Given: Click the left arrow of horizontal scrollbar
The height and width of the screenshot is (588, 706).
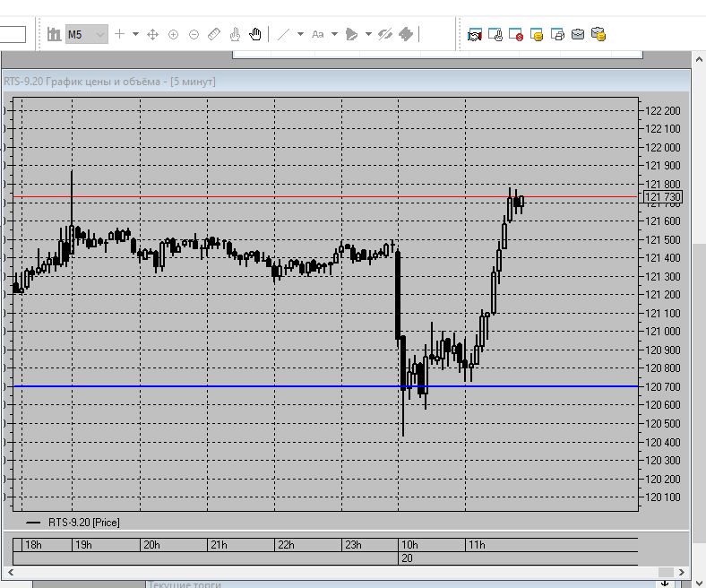Looking at the screenshot, I should 11,572.
